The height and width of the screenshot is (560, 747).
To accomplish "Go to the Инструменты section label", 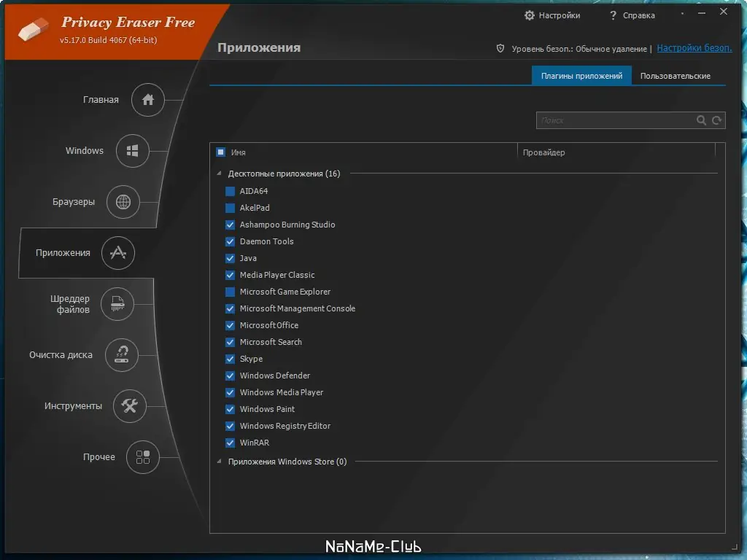I will point(73,405).
